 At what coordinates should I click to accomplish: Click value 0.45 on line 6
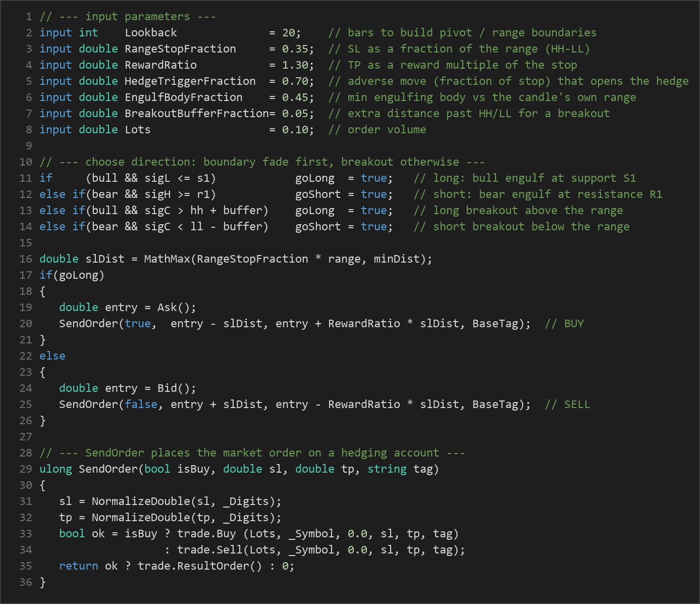(295, 97)
